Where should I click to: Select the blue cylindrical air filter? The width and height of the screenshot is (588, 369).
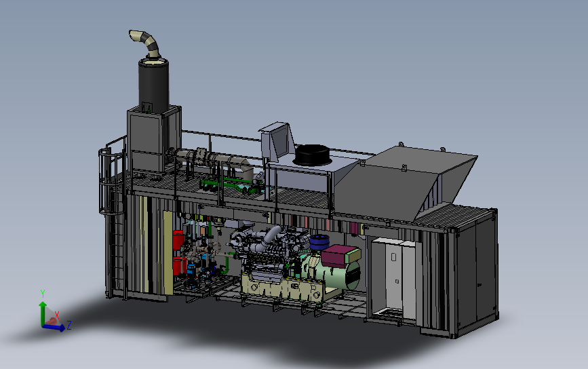click(319, 242)
